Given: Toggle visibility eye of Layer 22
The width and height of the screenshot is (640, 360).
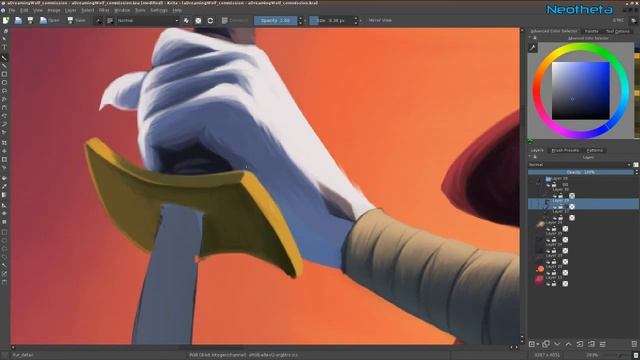Looking at the screenshot, I should coord(549,273).
